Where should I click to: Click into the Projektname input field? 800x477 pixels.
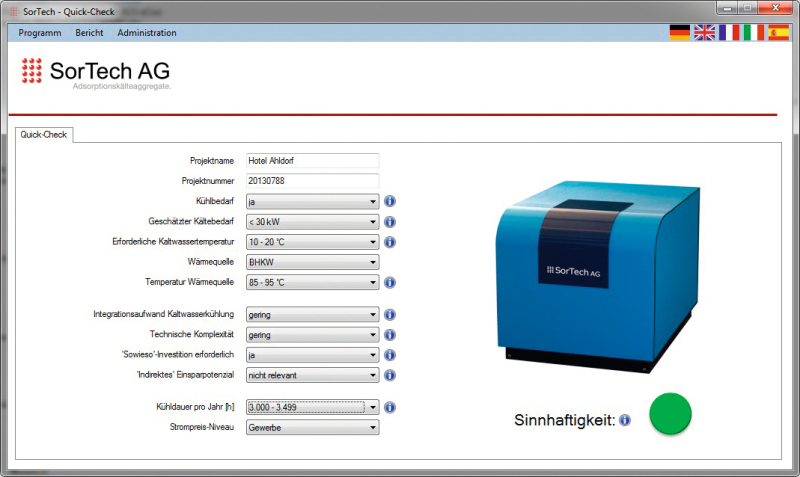tap(312, 161)
